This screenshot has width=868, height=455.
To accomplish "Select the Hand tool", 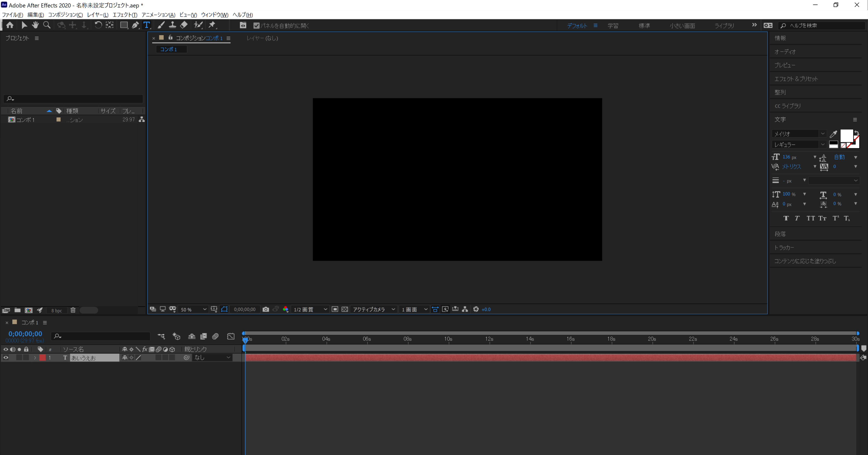I will [35, 25].
